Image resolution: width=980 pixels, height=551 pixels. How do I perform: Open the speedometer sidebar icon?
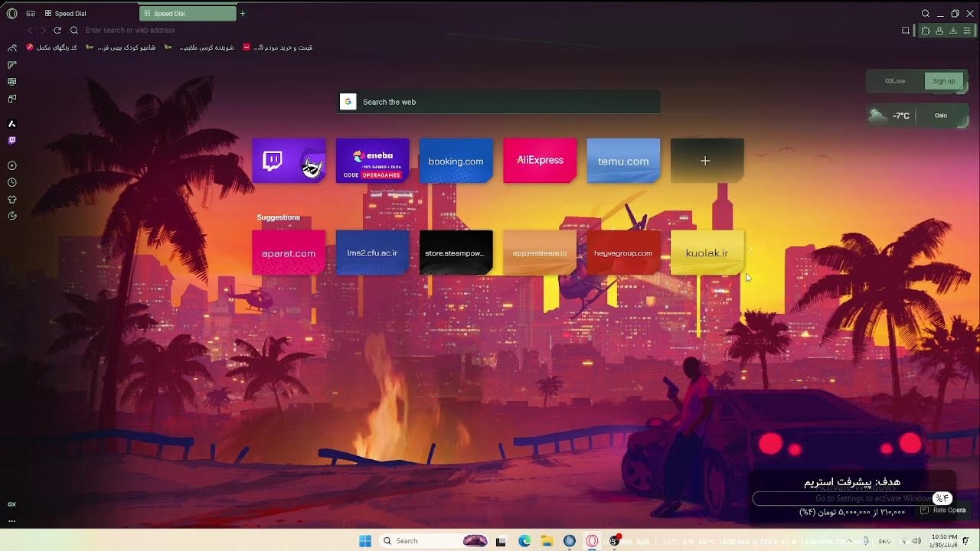[x=11, y=47]
